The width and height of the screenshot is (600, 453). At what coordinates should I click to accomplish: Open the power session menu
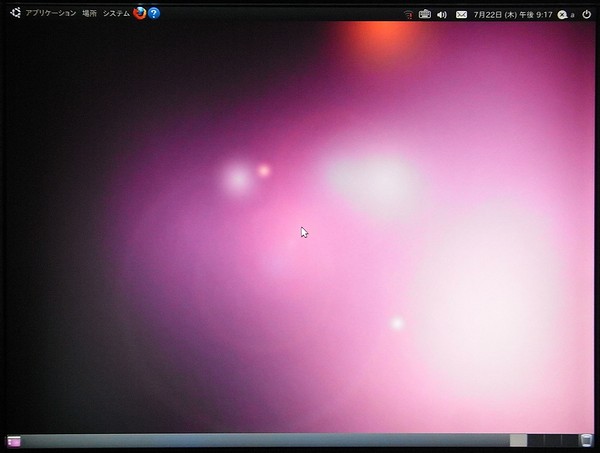(x=586, y=15)
